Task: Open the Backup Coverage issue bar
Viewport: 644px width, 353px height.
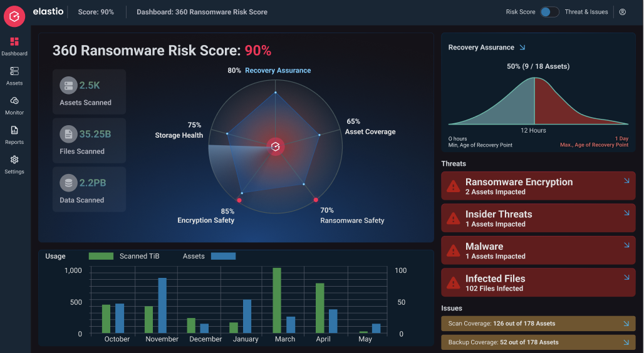Action: point(538,342)
